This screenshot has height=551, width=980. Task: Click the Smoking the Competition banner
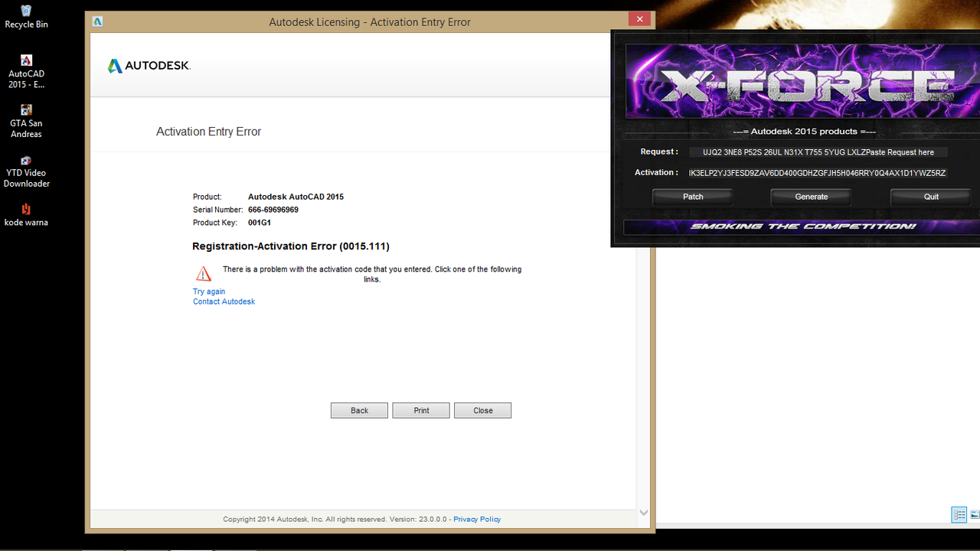tap(802, 227)
